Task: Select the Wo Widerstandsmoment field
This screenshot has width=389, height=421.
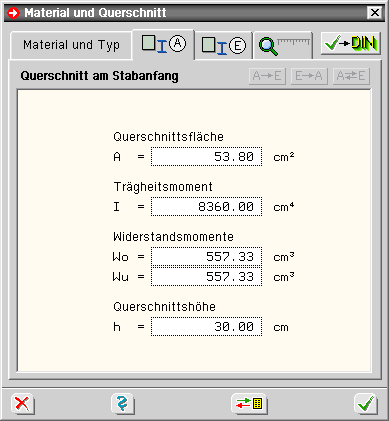Action: pos(206,256)
